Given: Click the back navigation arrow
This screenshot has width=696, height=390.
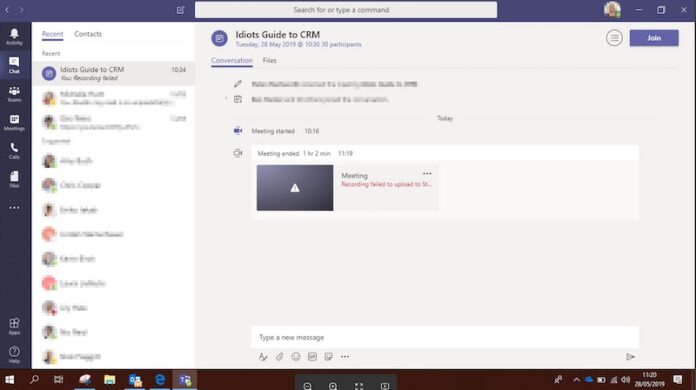Looking at the screenshot, I should pos(7,10).
